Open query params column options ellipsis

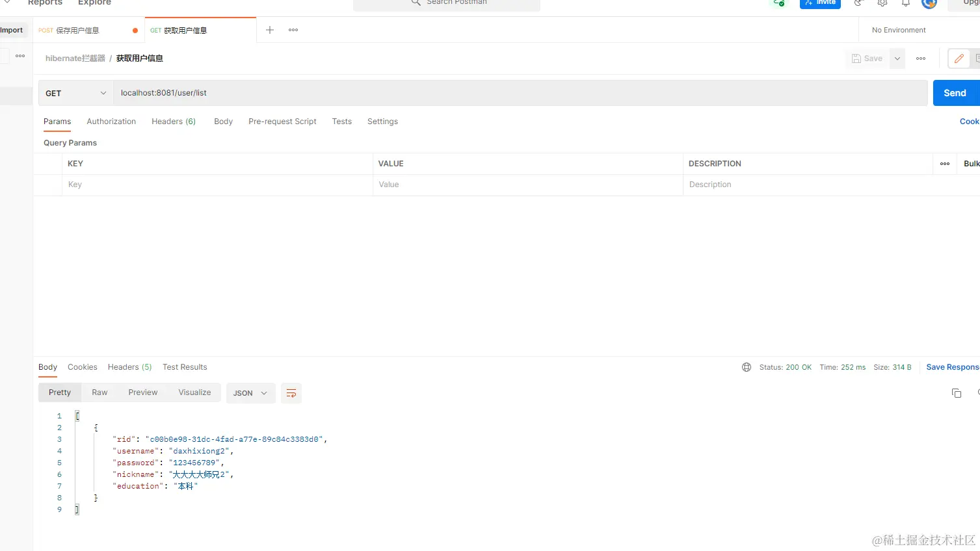click(945, 164)
